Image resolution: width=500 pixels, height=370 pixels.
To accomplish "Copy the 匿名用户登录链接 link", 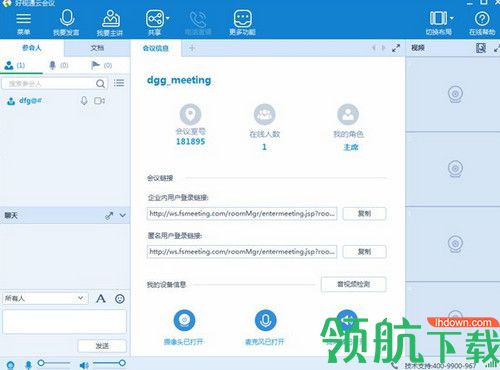I will tap(364, 252).
